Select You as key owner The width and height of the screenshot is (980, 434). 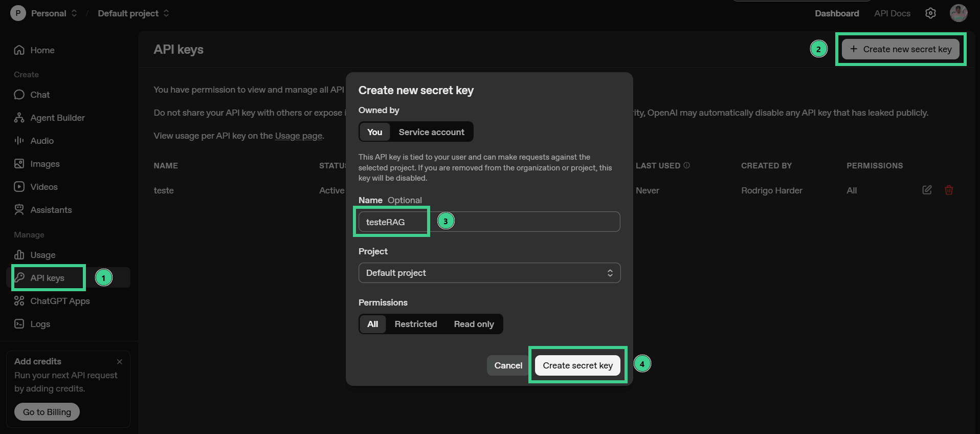(375, 132)
